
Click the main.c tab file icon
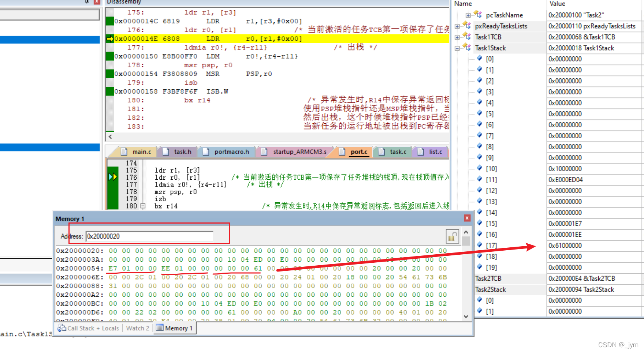coord(124,151)
